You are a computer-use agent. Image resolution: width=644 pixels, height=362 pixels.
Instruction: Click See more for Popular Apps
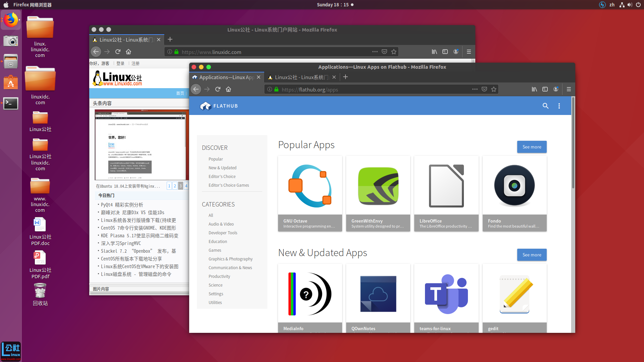532,147
